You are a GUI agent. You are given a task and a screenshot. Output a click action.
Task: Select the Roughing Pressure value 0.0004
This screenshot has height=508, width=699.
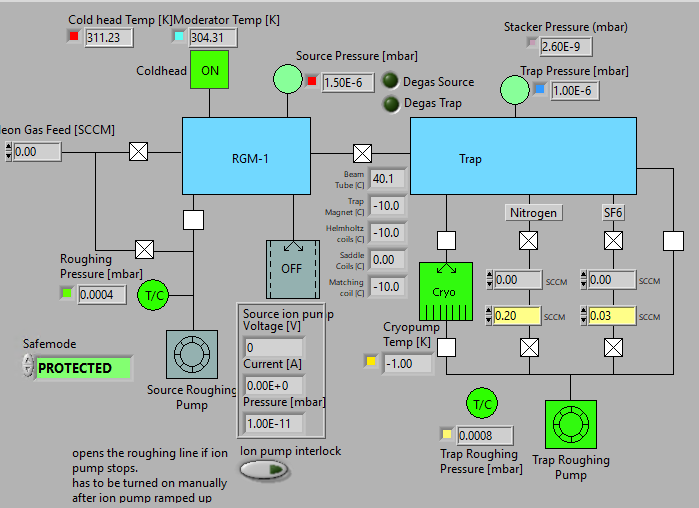(x=102, y=295)
